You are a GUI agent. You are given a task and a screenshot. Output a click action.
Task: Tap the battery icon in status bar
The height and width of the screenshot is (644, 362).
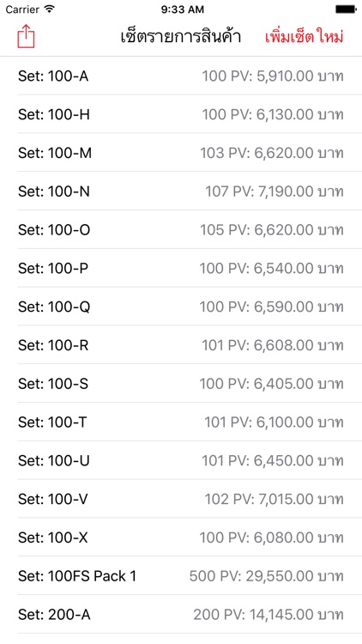[x=346, y=9]
